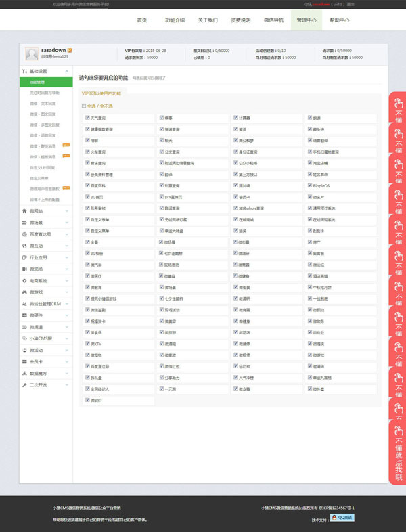Open 关注时回复与帮助 in sidebar
Screen dimensions: 406x532
45,93
